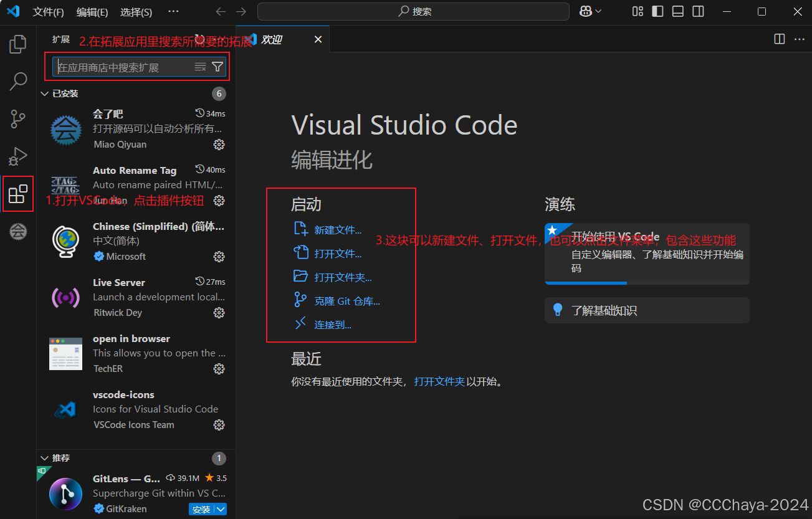Open settings gear for Auto Rename Tag
The height and width of the screenshot is (519, 812).
pos(219,201)
